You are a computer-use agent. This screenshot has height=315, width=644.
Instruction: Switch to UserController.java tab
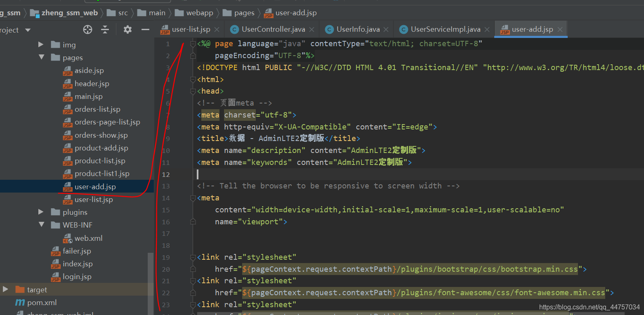click(274, 29)
